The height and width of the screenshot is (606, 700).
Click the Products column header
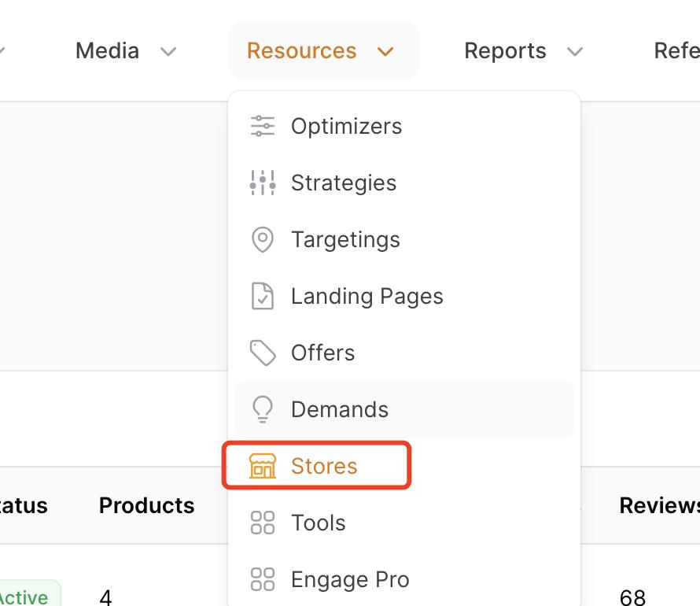146,505
